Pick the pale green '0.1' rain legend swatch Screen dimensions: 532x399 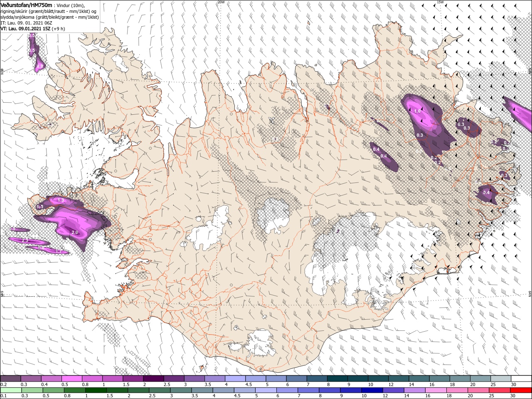tap(10, 390)
